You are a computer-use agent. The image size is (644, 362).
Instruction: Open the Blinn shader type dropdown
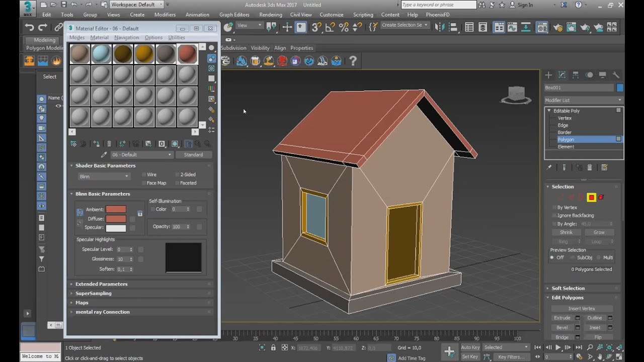104,176
